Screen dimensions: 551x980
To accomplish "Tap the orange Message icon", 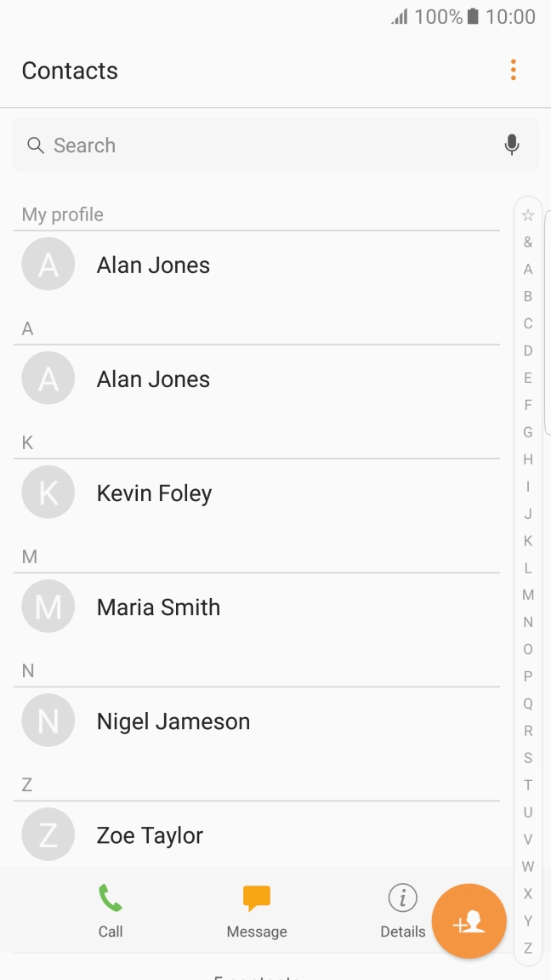I will tap(257, 897).
